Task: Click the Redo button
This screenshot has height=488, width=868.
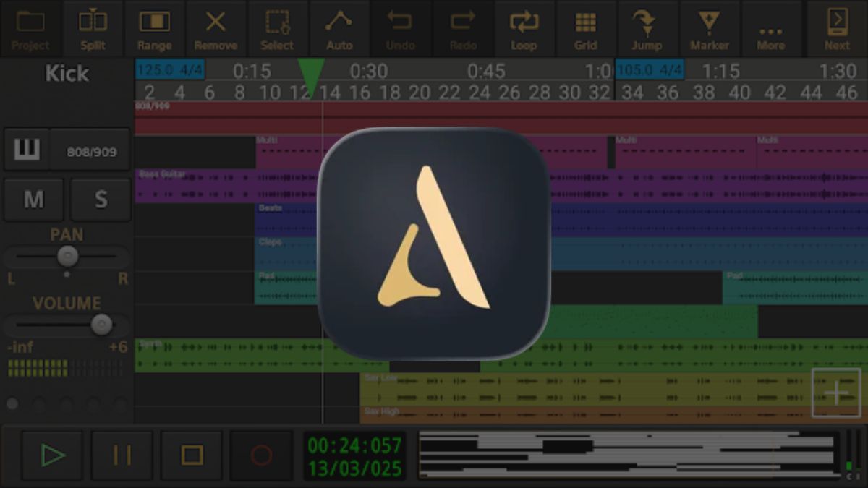Action: click(463, 29)
